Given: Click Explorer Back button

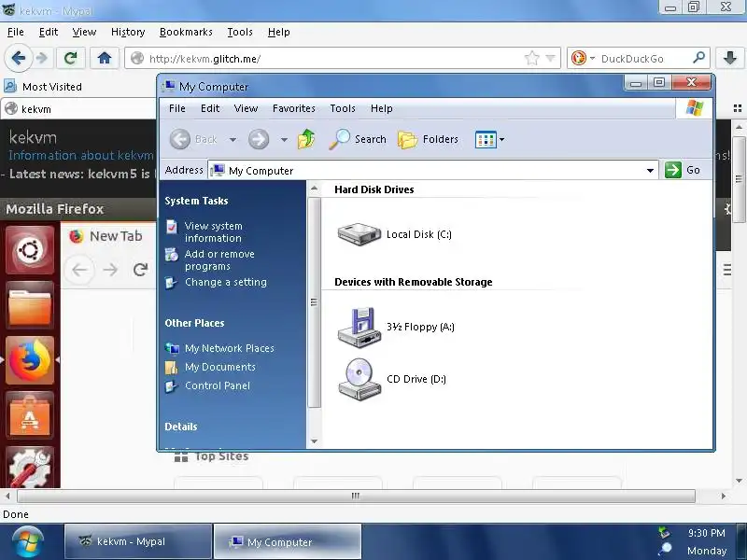Looking at the screenshot, I should [x=193, y=139].
